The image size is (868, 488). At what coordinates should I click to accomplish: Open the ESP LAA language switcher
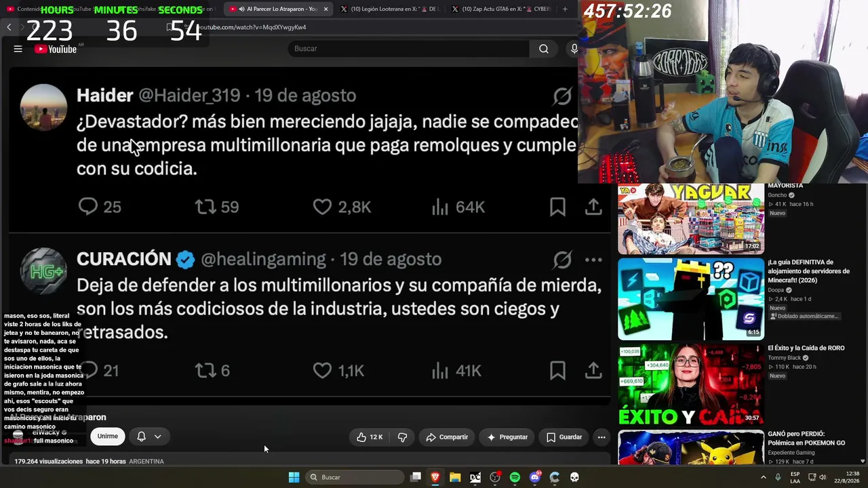(x=795, y=477)
